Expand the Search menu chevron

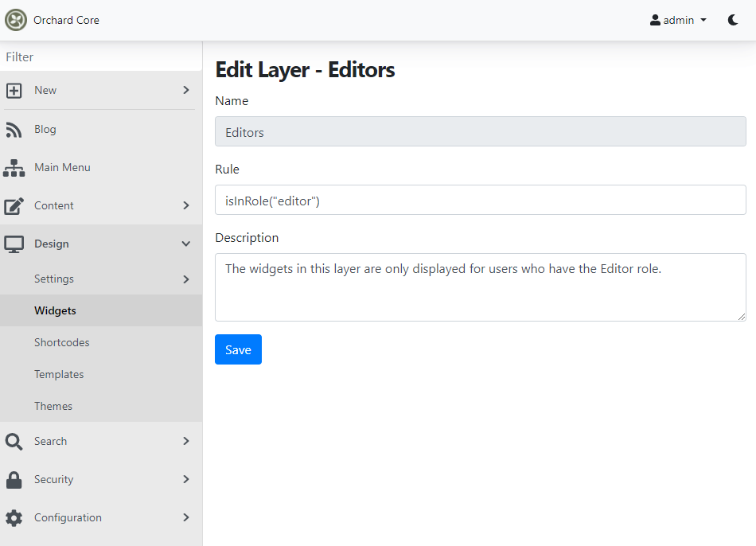186,441
